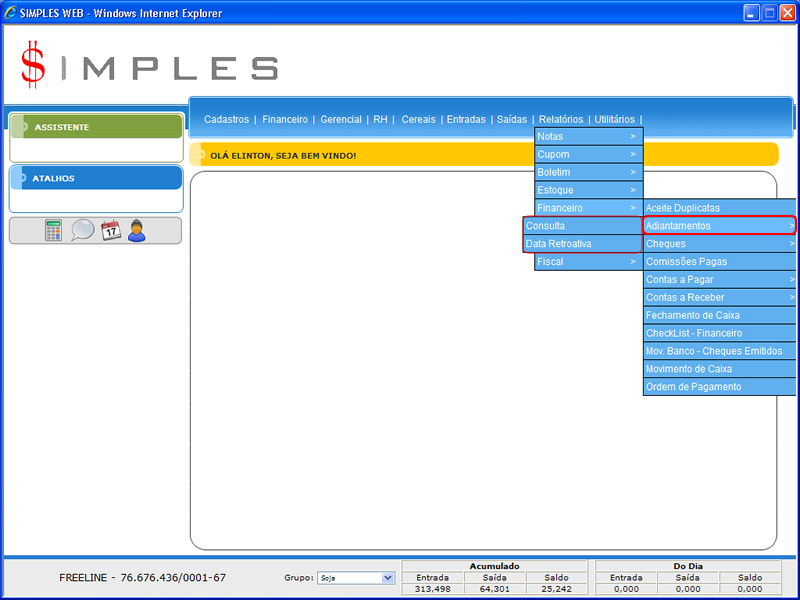Expand the Contas a Receber submenu
The height and width of the screenshot is (600, 800).
(719, 298)
